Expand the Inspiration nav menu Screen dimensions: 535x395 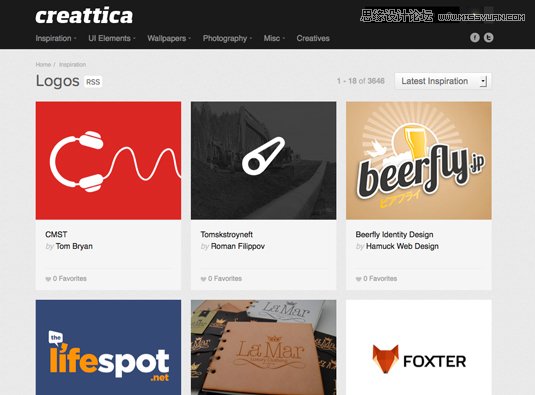[56, 38]
